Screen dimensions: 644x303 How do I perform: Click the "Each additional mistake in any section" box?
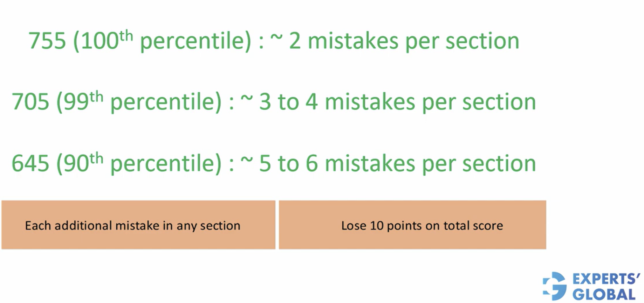point(138,225)
